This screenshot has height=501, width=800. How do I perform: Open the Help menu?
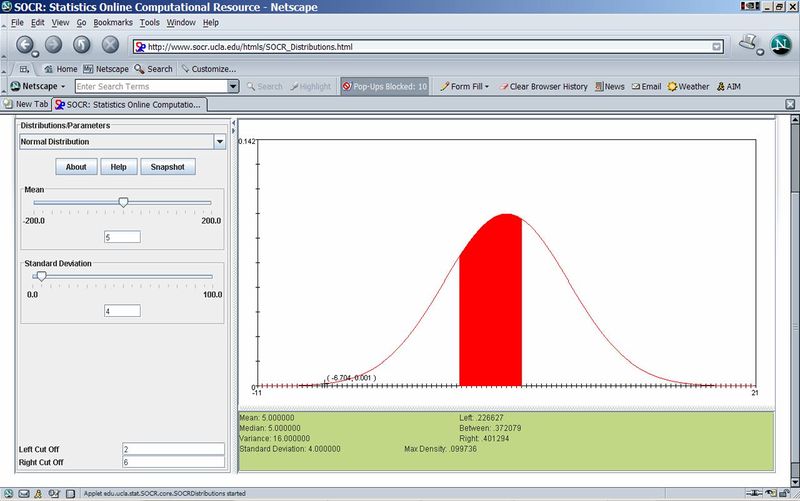click(211, 22)
